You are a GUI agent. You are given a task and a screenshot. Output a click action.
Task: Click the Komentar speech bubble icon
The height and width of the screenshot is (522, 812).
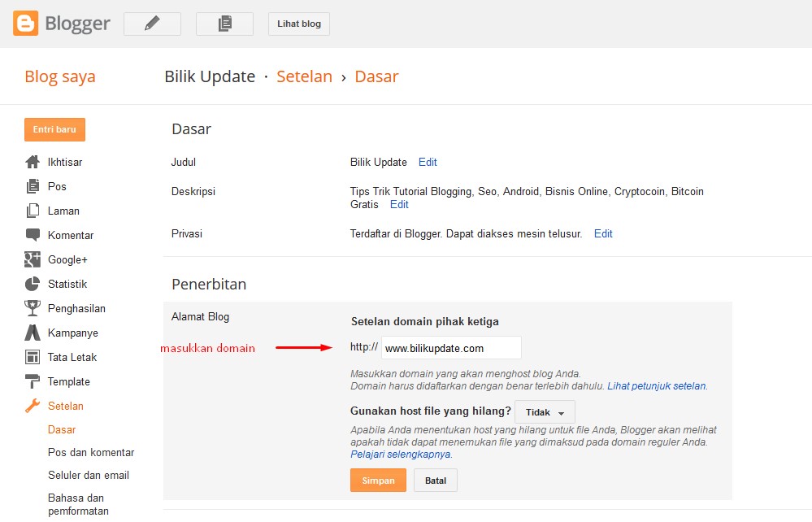coord(33,235)
